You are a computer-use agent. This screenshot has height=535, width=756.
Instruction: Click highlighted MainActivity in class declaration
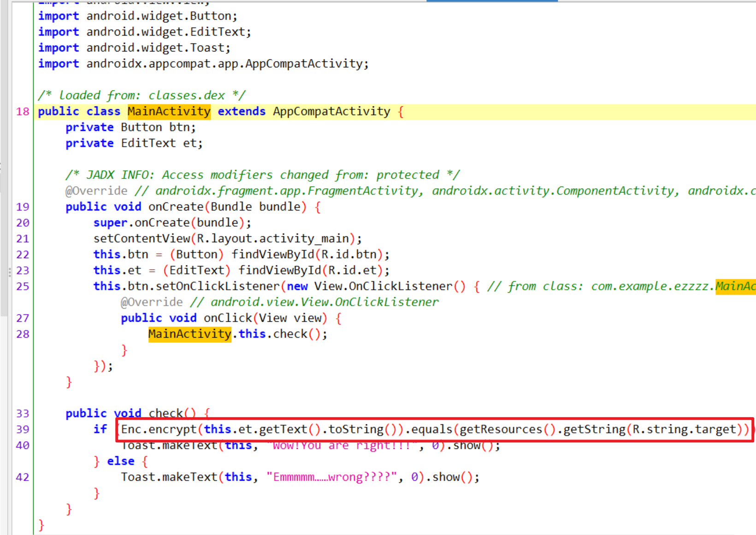[169, 112]
